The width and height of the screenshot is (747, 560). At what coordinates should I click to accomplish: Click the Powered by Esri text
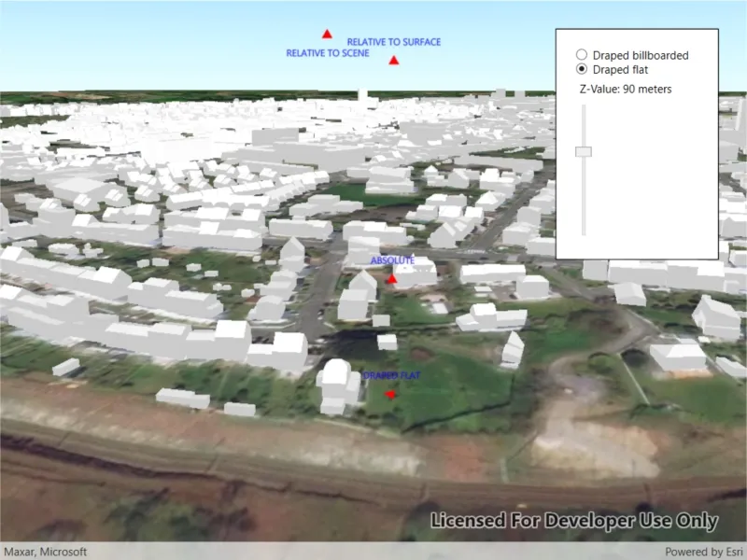[704, 552]
